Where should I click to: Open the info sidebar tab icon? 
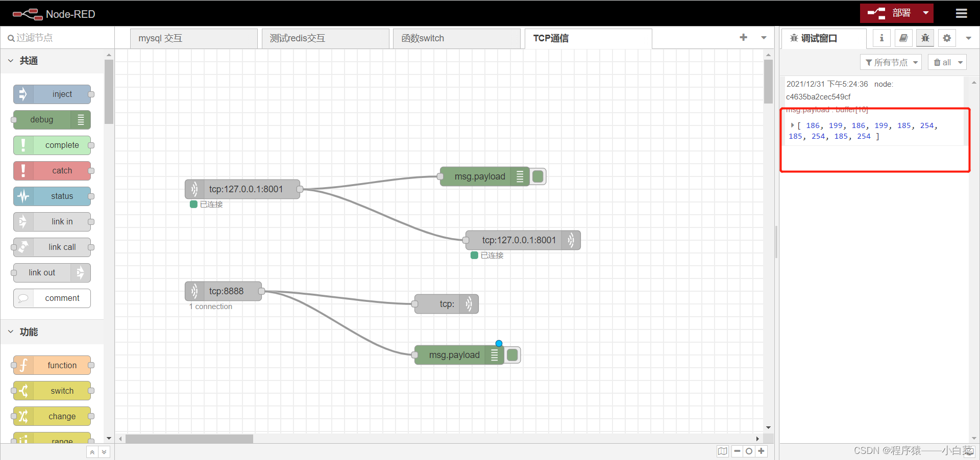tap(881, 38)
